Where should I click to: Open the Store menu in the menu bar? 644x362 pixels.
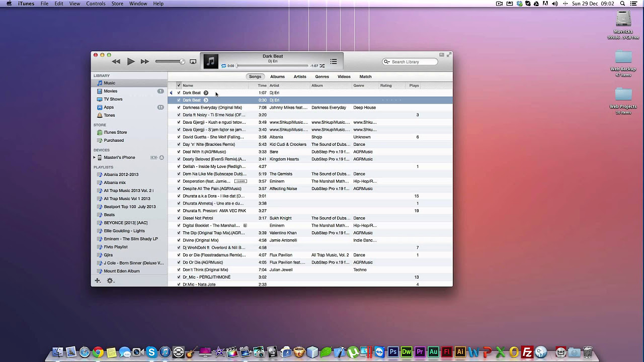coord(117,4)
